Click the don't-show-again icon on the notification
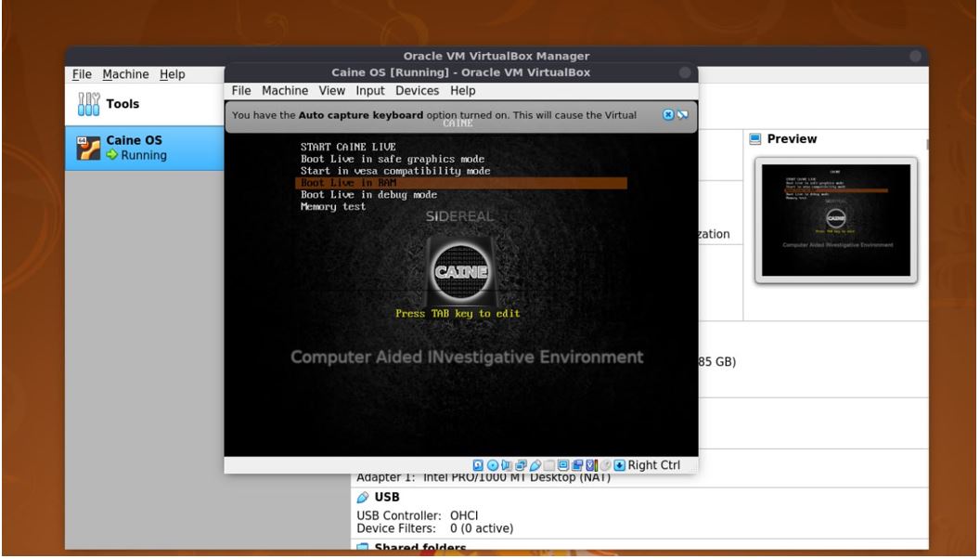 (682, 114)
